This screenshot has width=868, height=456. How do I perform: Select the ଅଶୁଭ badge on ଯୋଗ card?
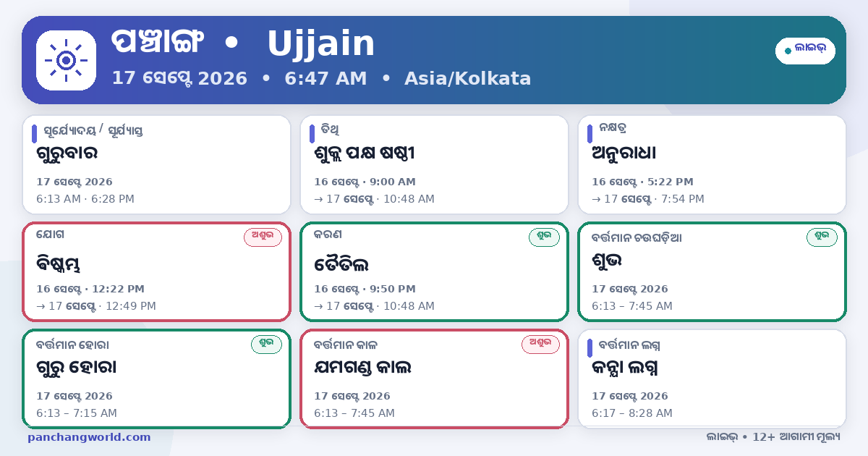[x=263, y=237]
